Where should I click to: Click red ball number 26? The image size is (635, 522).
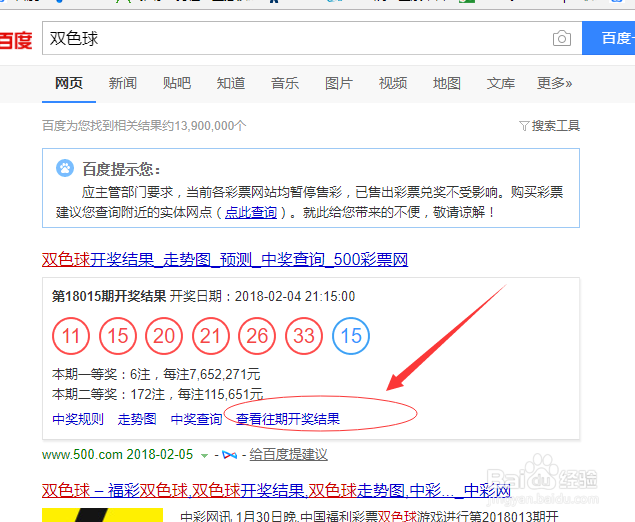pos(258,336)
